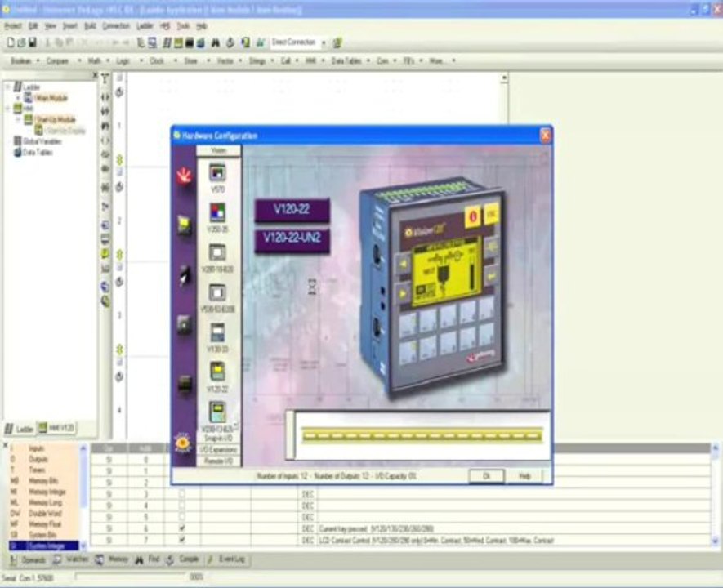Click the sunflower icon in purple sidebar
The height and width of the screenshot is (588, 723).
tap(183, 443)
